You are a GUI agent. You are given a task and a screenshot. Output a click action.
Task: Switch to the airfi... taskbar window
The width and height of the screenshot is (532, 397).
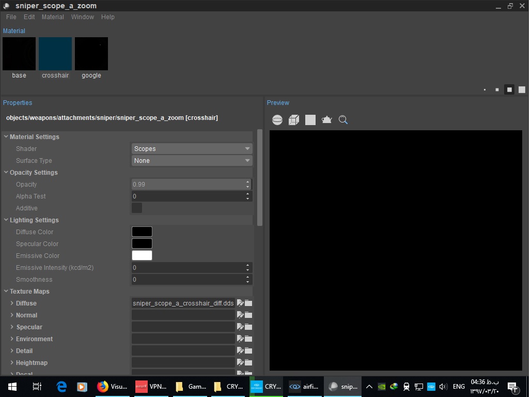click(304, 387)
